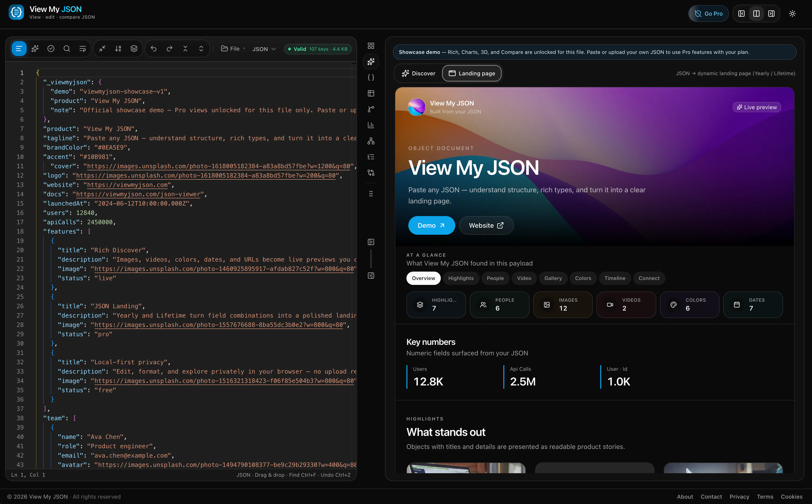The height and width of the screenshot is (504, 812).
Task: Click the more options dots in side rail
Action: (371, 194)
